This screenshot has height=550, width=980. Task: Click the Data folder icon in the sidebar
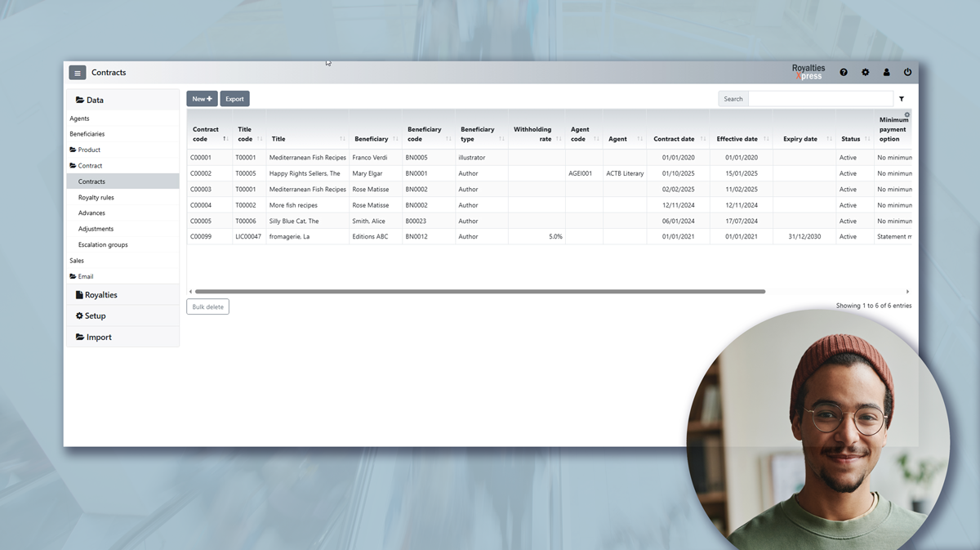point(81,100)
